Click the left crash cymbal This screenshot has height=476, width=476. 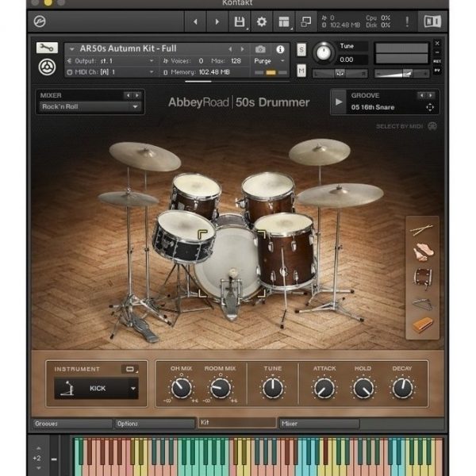pos(145,156)
